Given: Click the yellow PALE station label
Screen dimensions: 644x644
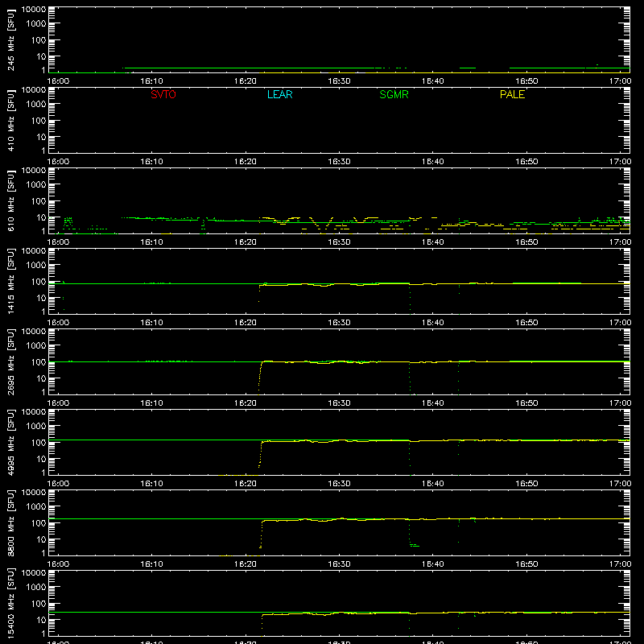Looking at the screenshot, I should tap(512, 94).
